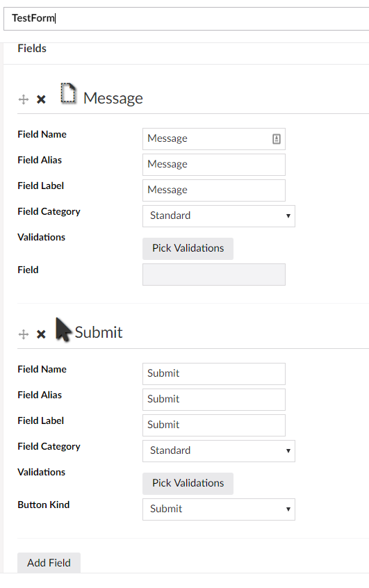Viewport: 369px width, 588px height.
Task: Focus the TestForm name input
Action: [186, 18]
